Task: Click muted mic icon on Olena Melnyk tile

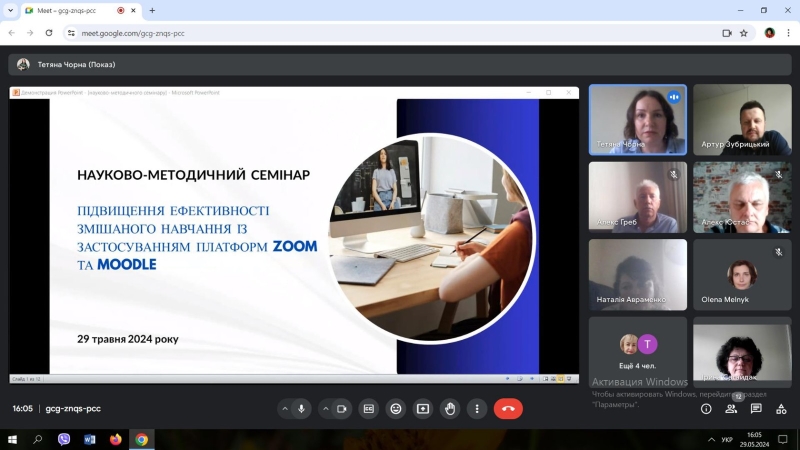Action: [x=779, y=252]
